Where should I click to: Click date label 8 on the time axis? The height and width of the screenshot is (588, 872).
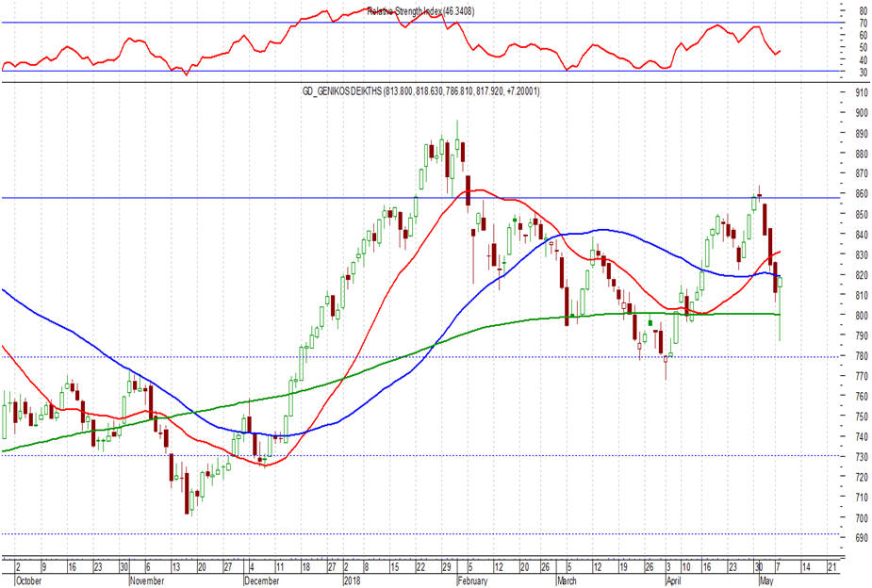pos(366,567)
